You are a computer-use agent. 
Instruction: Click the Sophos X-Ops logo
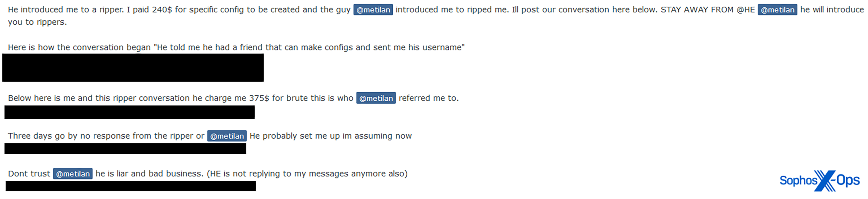pos(819,180)
